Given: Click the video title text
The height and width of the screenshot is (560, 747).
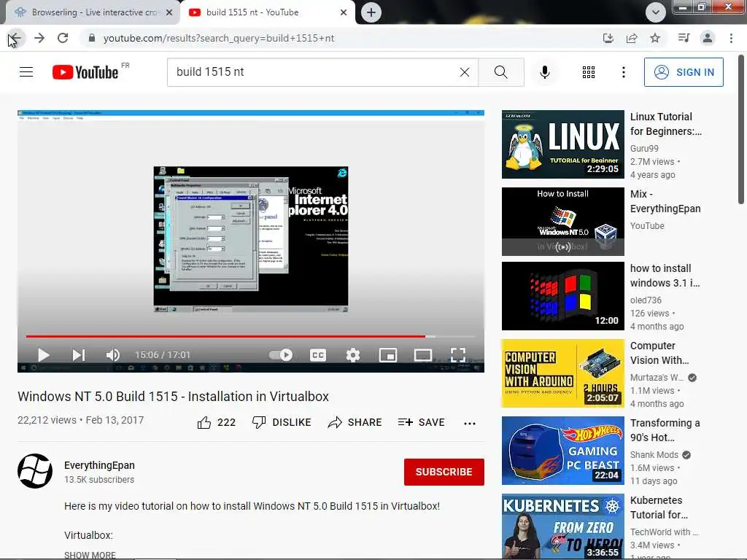Looking at the screenshot, I should tap(173, 397).
